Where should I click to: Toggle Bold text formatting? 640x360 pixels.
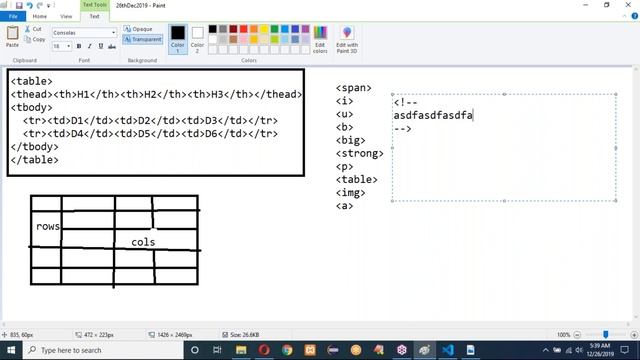tap(79, 46)
